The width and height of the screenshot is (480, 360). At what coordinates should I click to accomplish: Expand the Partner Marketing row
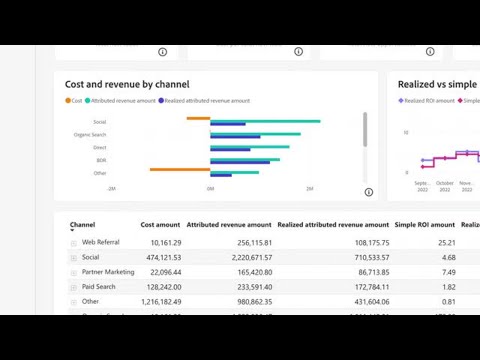[x=74, y=273]
